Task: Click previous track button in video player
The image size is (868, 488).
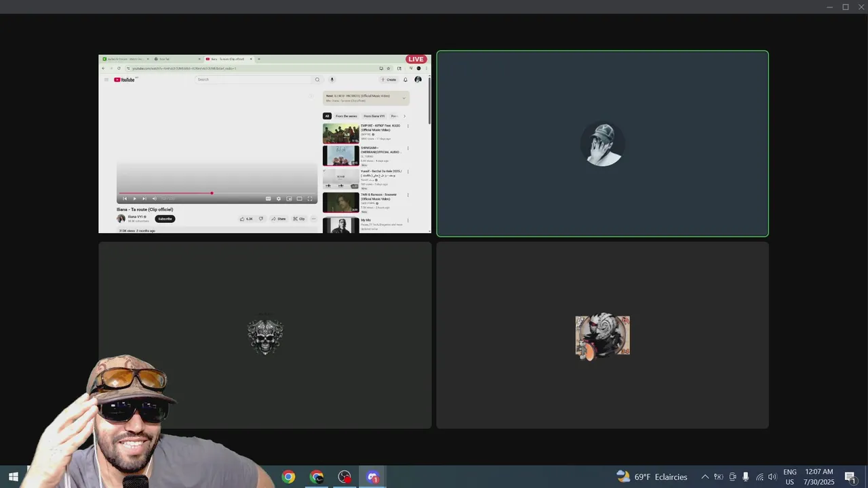Action: tap(125, 199)
